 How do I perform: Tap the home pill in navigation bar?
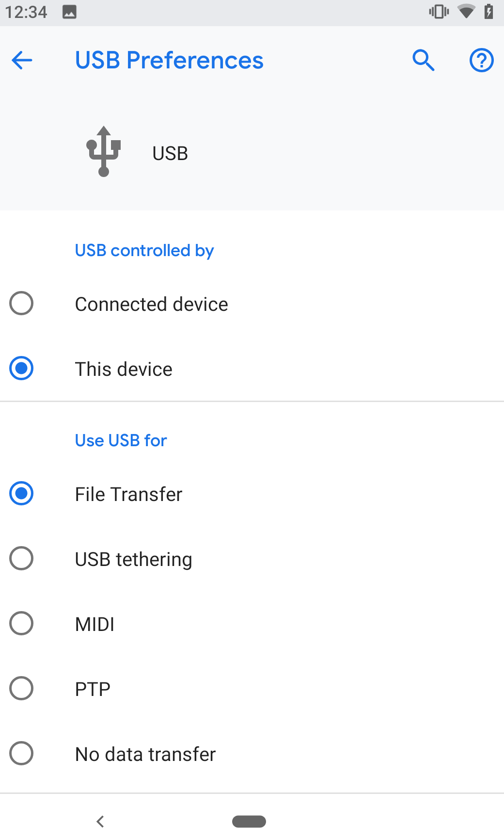(249, 822)
